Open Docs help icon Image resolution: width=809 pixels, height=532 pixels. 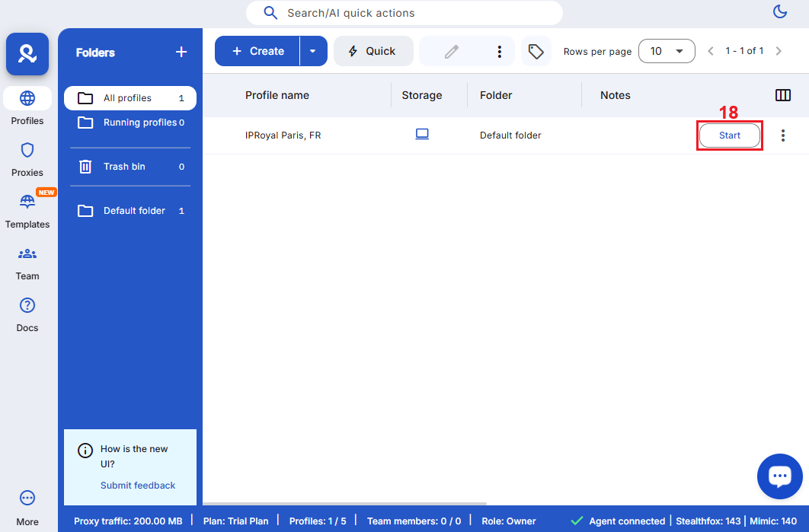pos(27,305)
